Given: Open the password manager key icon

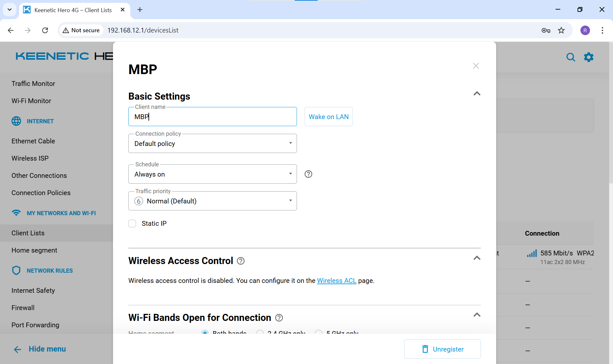Looking at the screenshot, I should click(546, 30).
